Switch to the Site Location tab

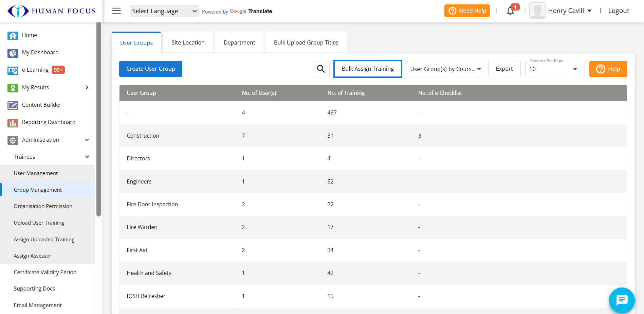tap(188, 42)
